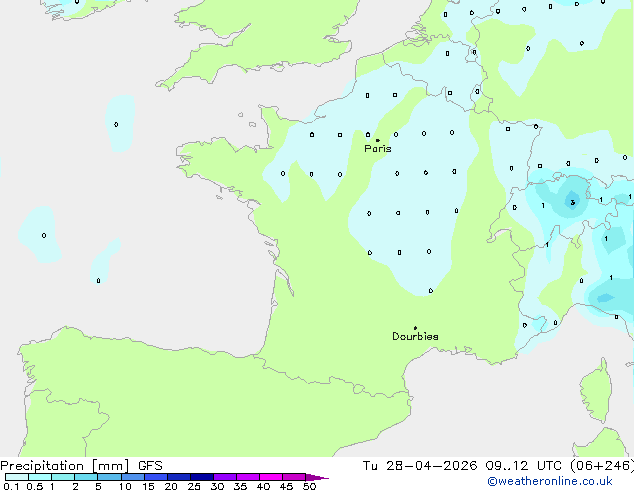
Task: Pick the 0.5–1 mm legend swatch
Action: click(x=40, y=477)
